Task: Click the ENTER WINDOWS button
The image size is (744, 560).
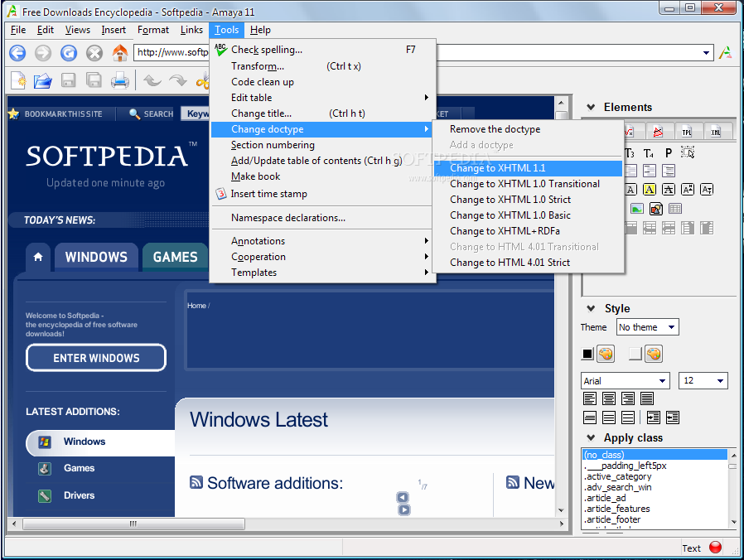Action: tap(96, 358)
